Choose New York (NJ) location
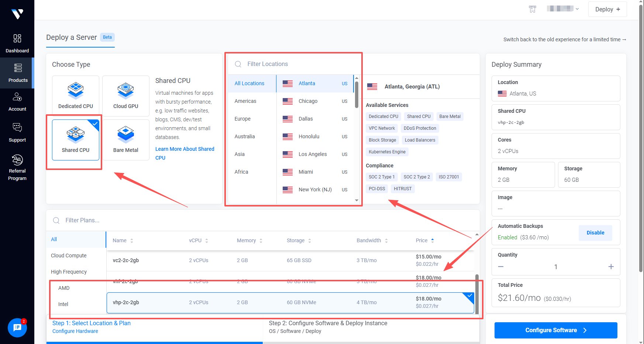The width and height of the screenshot is (644, 344). pyautogui.click(x=315, y=190)
